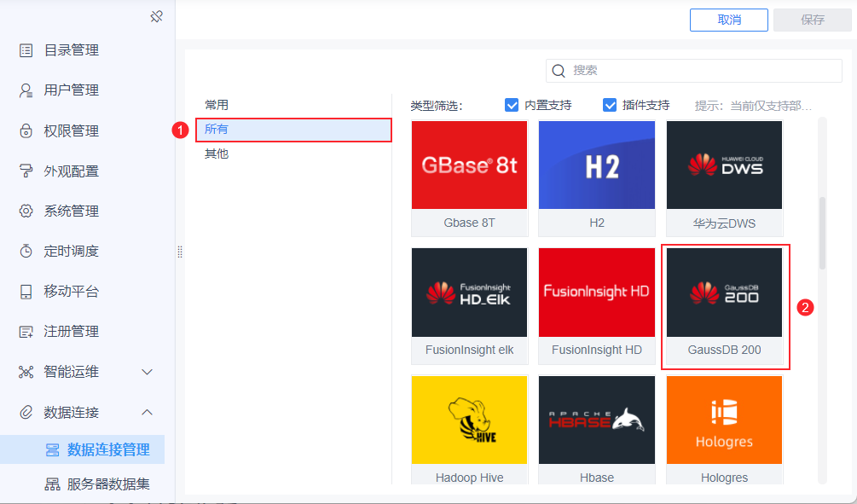Click the 用户管理 person icon
Image resolution: width=857 pixels, height=504 pixels.
26,90
